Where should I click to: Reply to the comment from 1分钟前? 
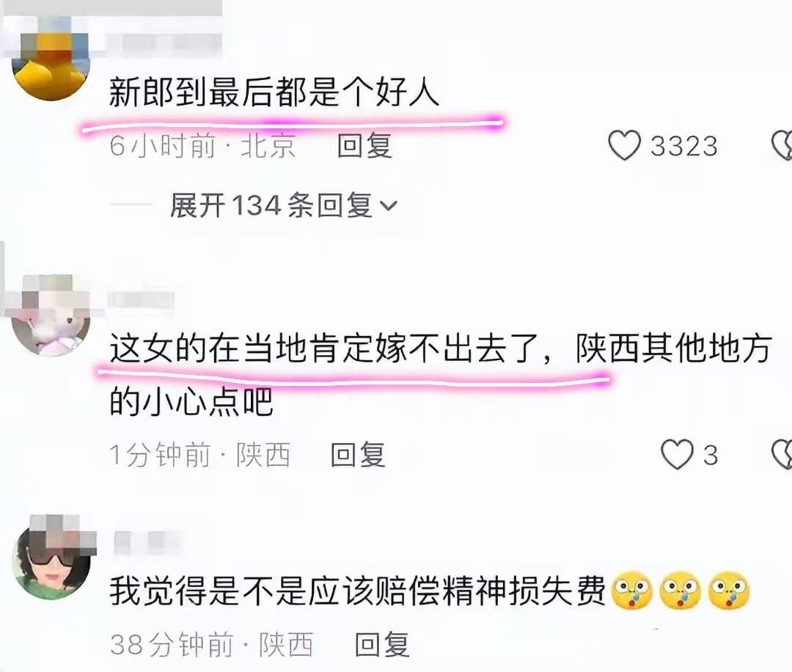[x=358, y=454]
